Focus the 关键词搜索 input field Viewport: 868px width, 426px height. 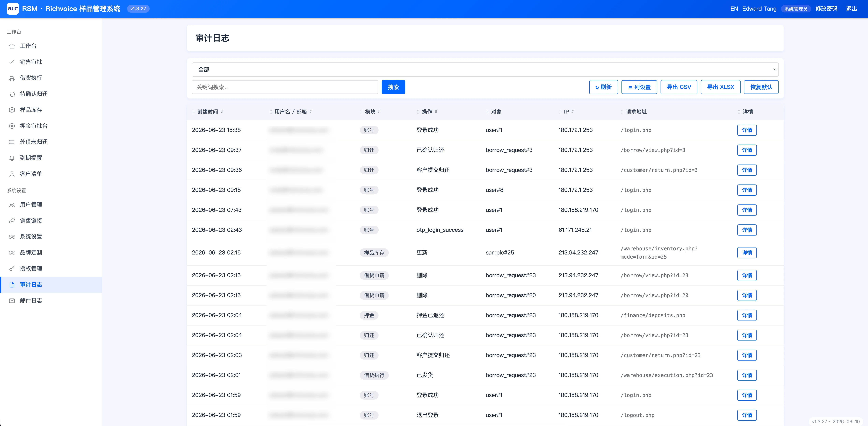[x=285, y=87]
